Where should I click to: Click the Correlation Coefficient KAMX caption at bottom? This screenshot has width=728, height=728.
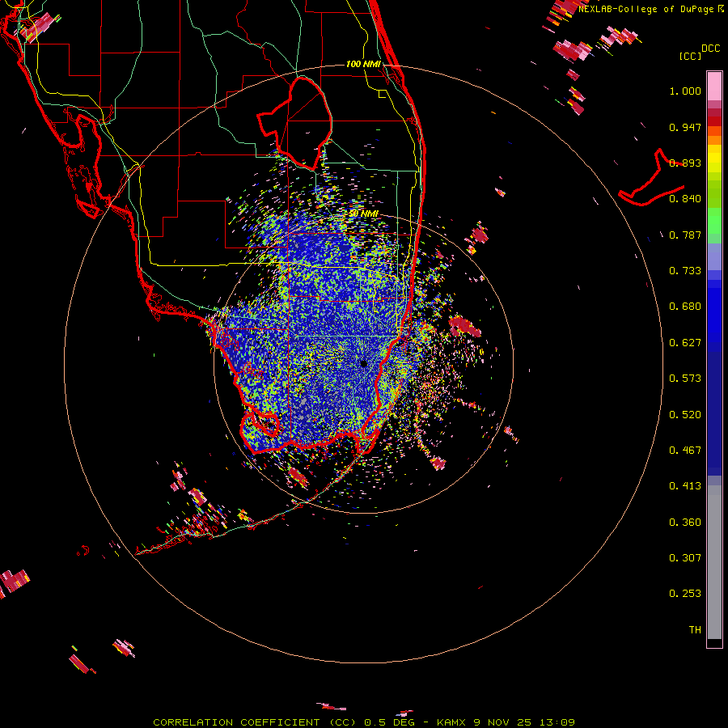point(364,722)
